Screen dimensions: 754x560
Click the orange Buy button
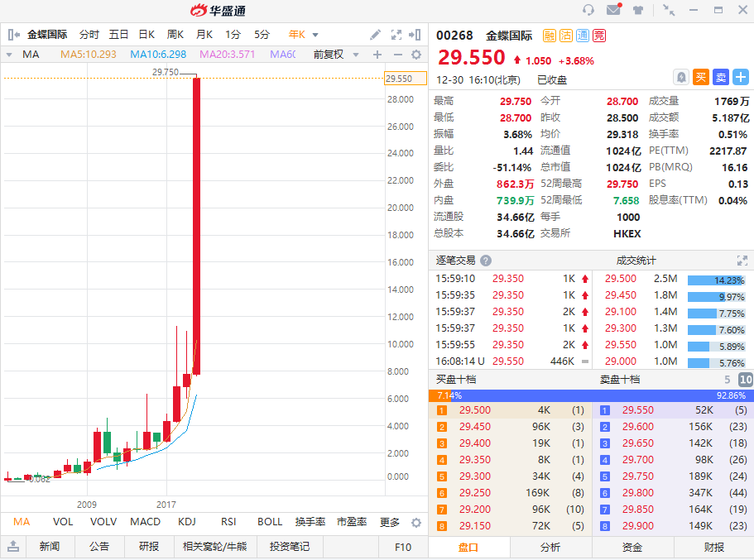tap(701, 77)
